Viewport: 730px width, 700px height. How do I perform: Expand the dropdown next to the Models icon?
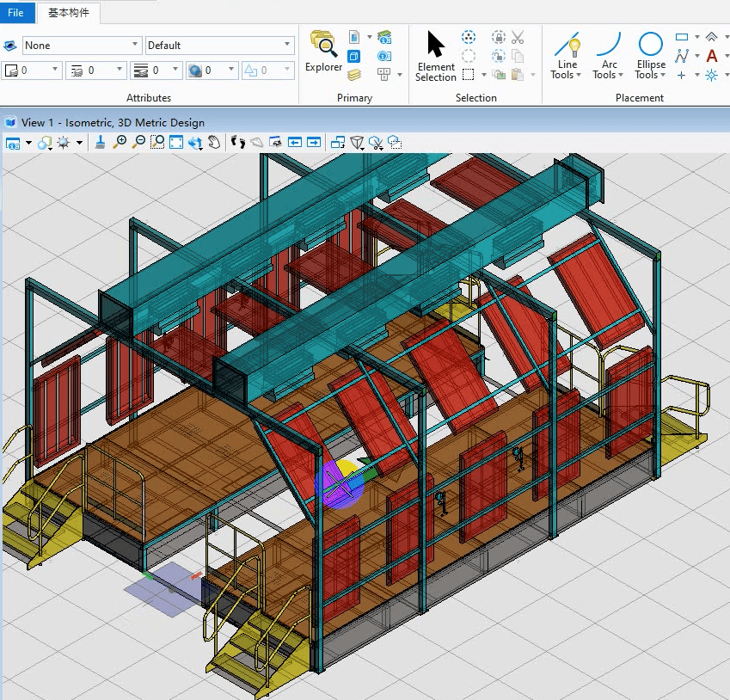click(x=370, y=37)
